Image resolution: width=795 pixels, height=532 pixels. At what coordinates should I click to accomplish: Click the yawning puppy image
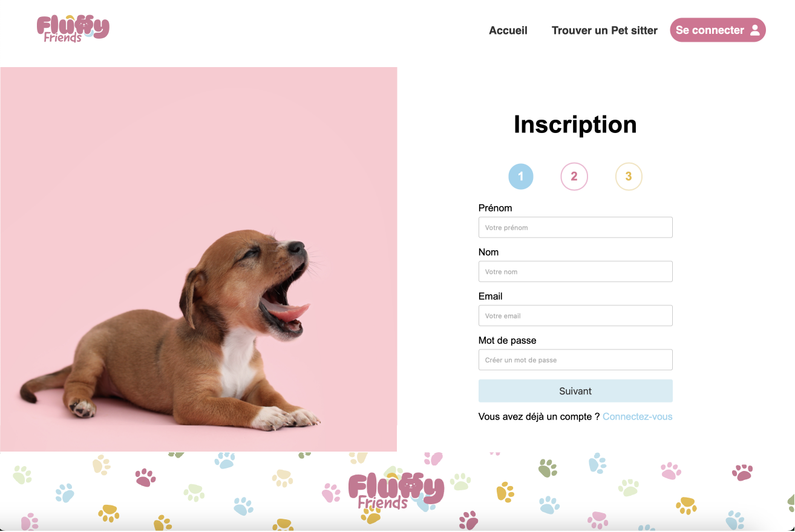click(198, 259)
